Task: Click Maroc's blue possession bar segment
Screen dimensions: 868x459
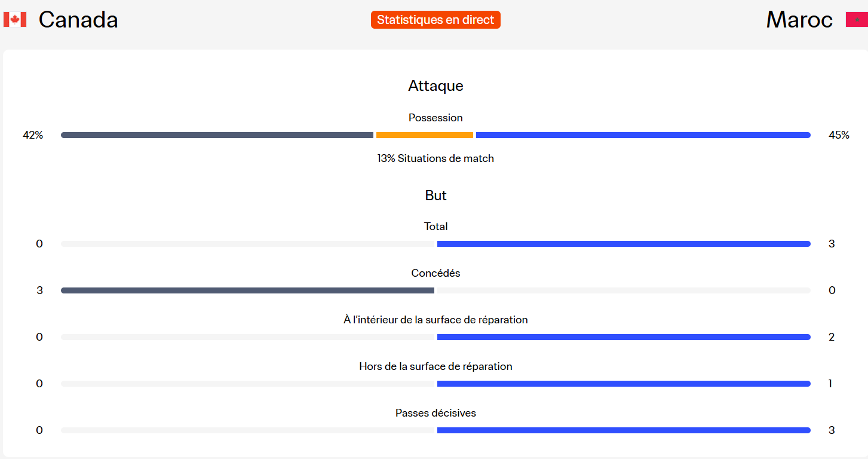Action: [643, 135]
